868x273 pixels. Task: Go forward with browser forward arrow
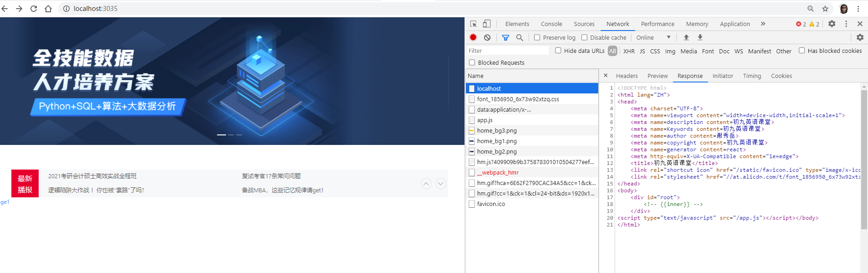click(19, 9)
